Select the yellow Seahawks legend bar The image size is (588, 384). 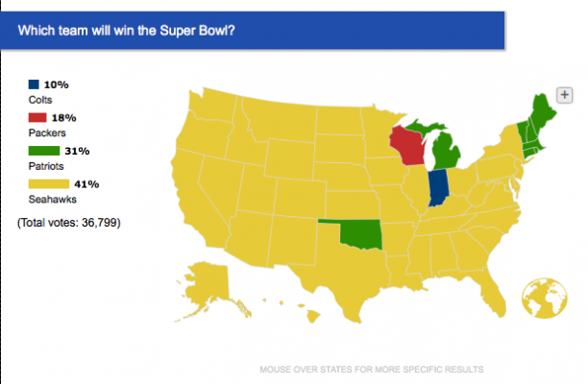pyautogui.click(x=49, y=184)
